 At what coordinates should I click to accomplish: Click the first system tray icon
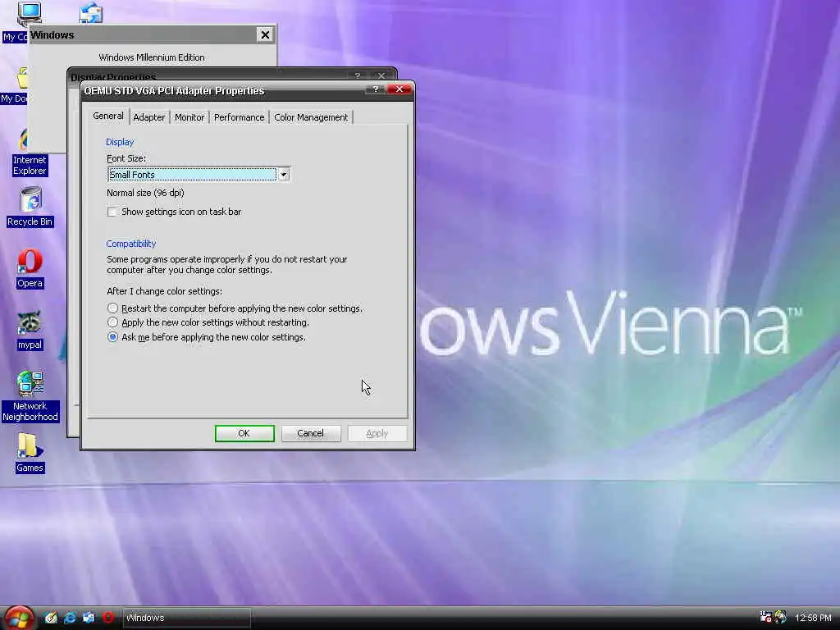[x=765, y=617]
